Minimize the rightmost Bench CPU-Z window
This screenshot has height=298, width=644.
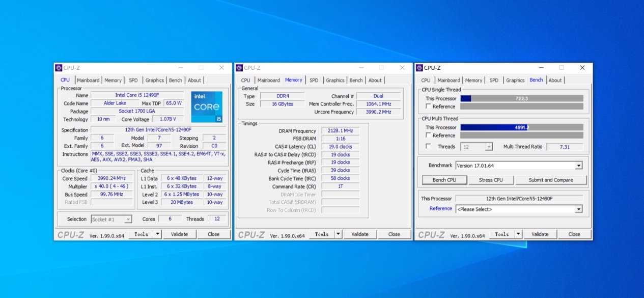coord(541,68)
